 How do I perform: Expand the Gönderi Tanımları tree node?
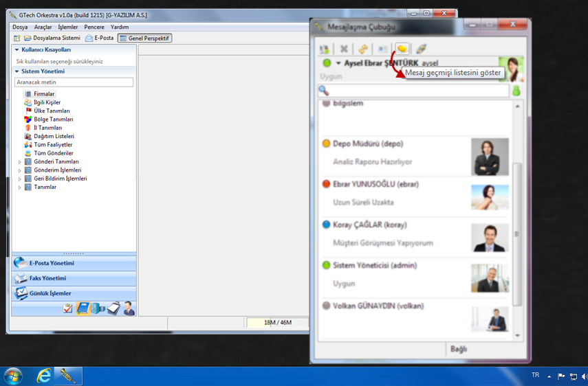(20, 161)
